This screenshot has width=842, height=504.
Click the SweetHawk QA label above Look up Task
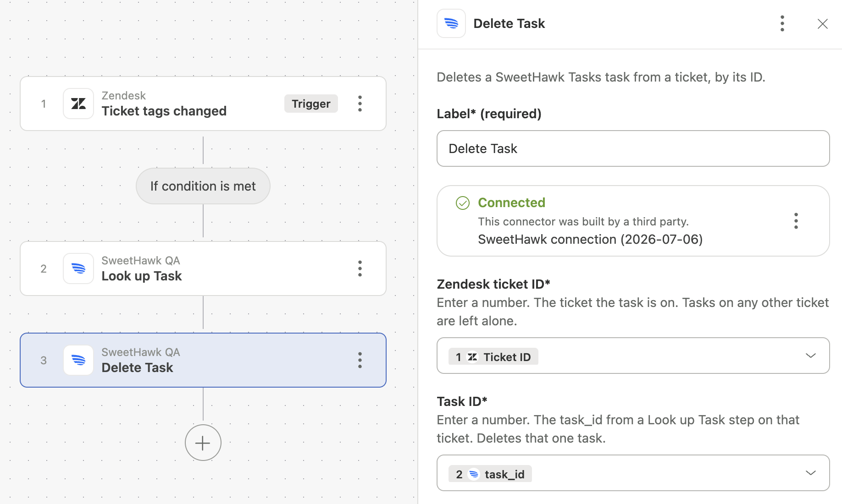click(x=141, y=260)
